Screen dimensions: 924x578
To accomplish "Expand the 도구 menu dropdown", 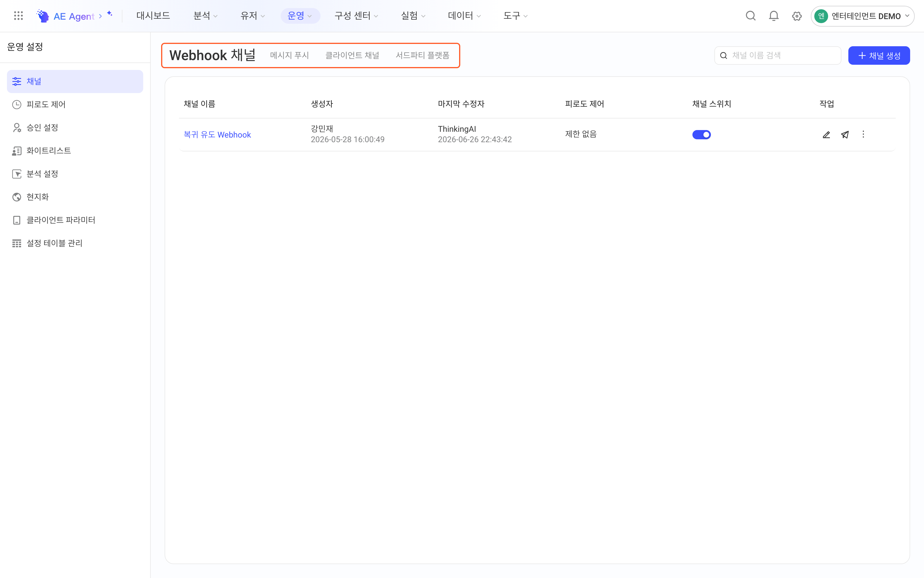I will pyautogui.click(x=515, y=16).
